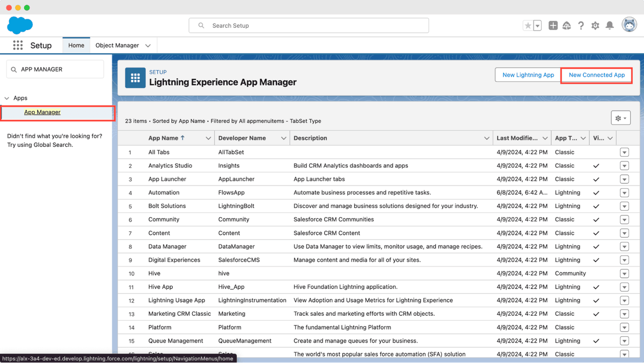Click the visible checkmark for Automation row
This screenshot has height=363, width=644.
[596, 192]
